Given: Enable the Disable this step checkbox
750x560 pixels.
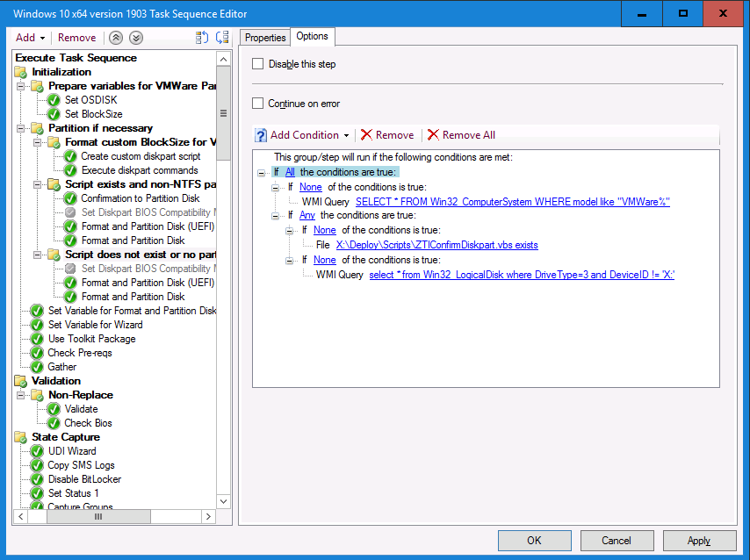Looking at the screenshot, I should pyautogui.click(x=258, y=64).
